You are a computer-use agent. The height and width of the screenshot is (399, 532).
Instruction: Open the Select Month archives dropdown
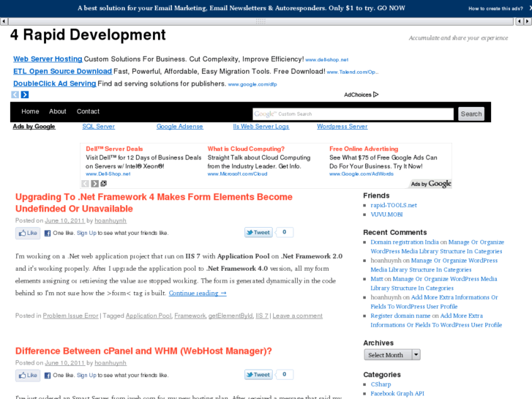[392, 355]
